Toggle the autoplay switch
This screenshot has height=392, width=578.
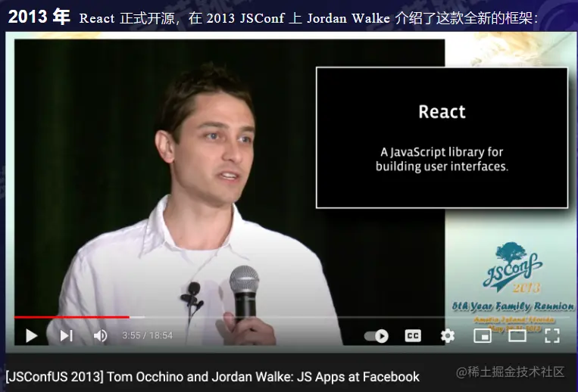[x=376, y=336]
